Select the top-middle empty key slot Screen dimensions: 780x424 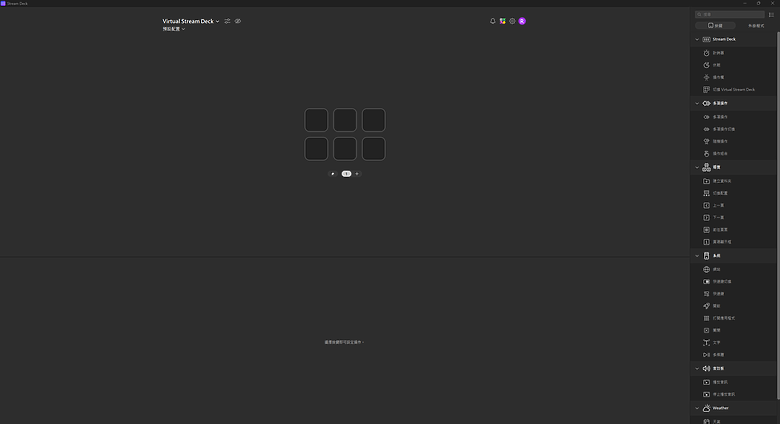point(345,120)
